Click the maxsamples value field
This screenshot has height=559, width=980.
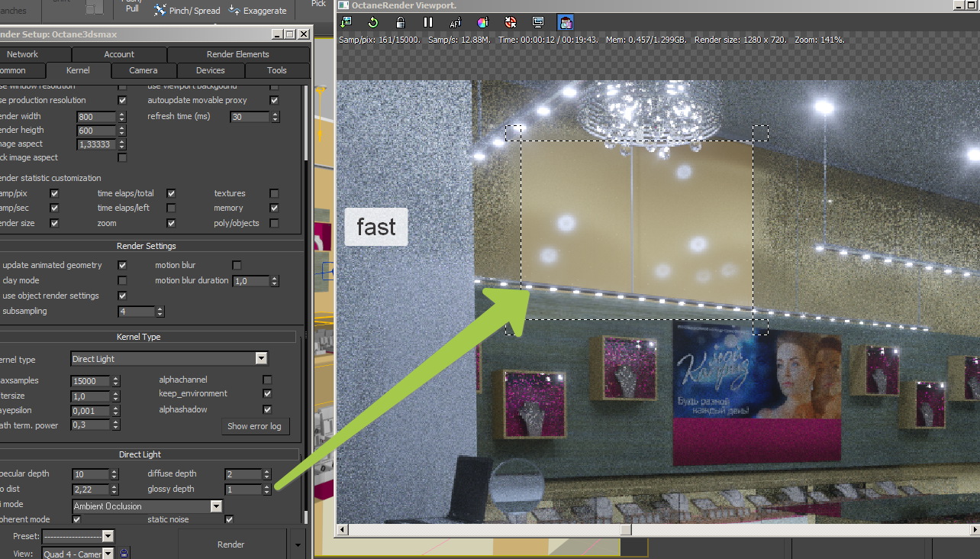[x=91, y=380]
